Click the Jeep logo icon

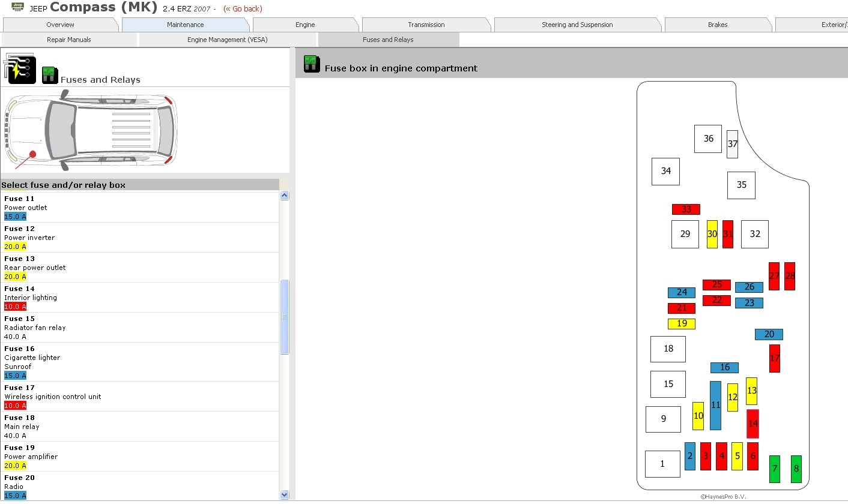click(x=18, y=7)
